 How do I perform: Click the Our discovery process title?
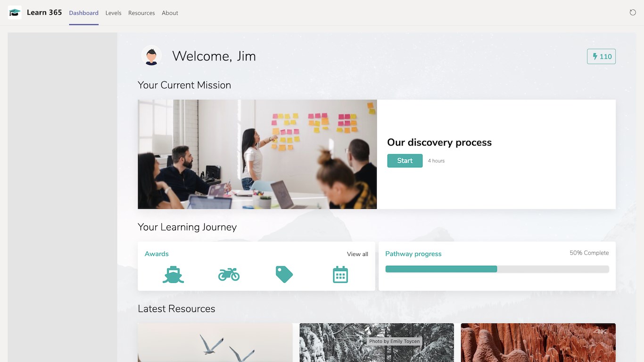pos(439,142)
